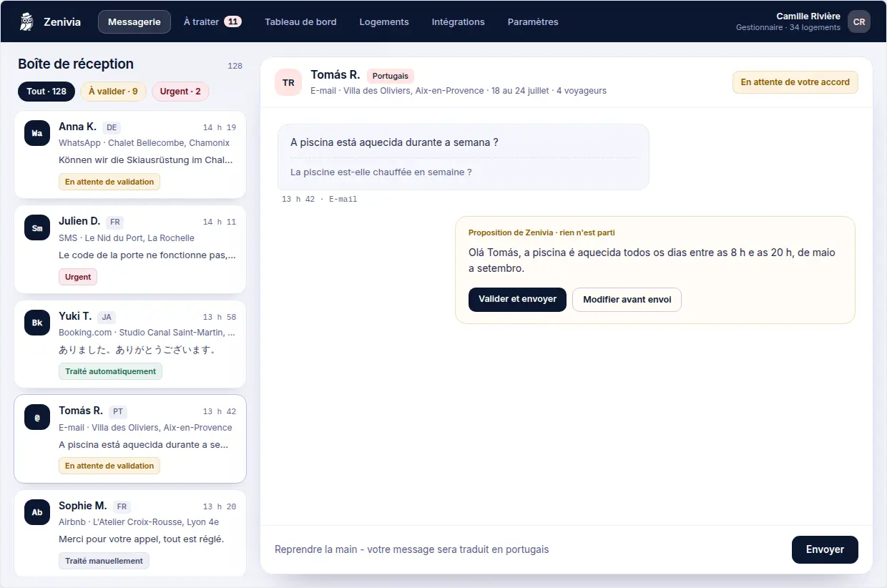This screenshot has width=887, height=588.
Task: Open the À traiter tab
Action: pos(212,21)
